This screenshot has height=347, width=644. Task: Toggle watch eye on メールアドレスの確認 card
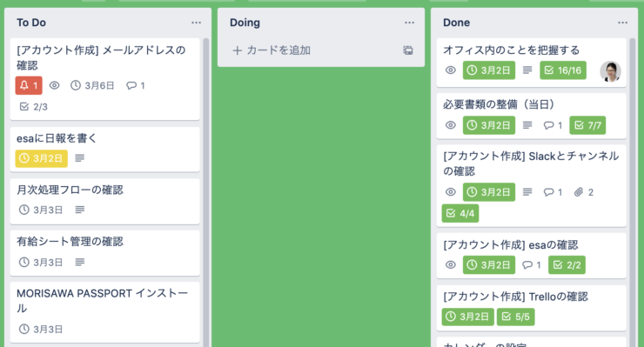(x=54, y=85)
